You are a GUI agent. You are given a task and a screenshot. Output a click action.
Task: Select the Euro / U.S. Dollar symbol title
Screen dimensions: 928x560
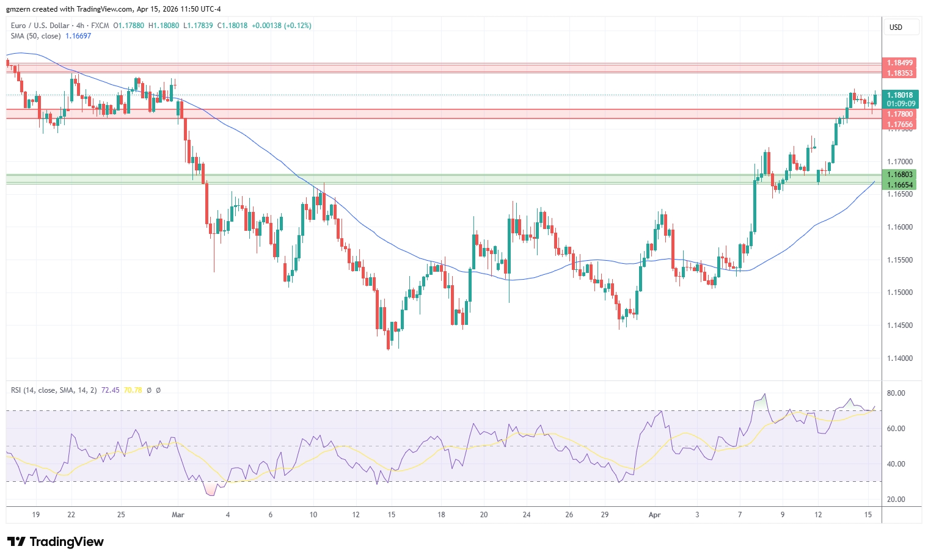tap(41, 26)
